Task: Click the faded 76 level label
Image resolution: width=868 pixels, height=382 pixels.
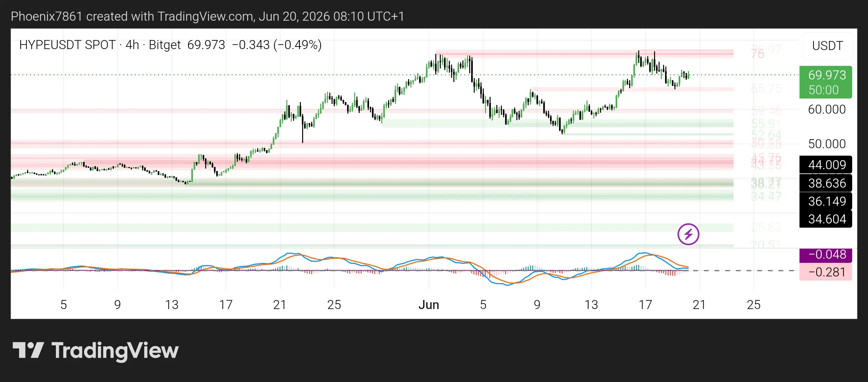Action: click(757, 54)
